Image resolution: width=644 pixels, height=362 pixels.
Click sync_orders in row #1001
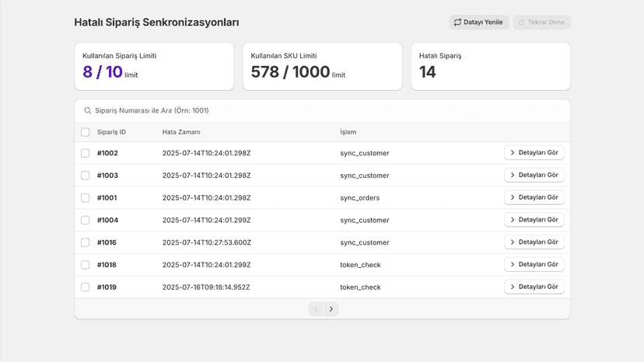360,198
